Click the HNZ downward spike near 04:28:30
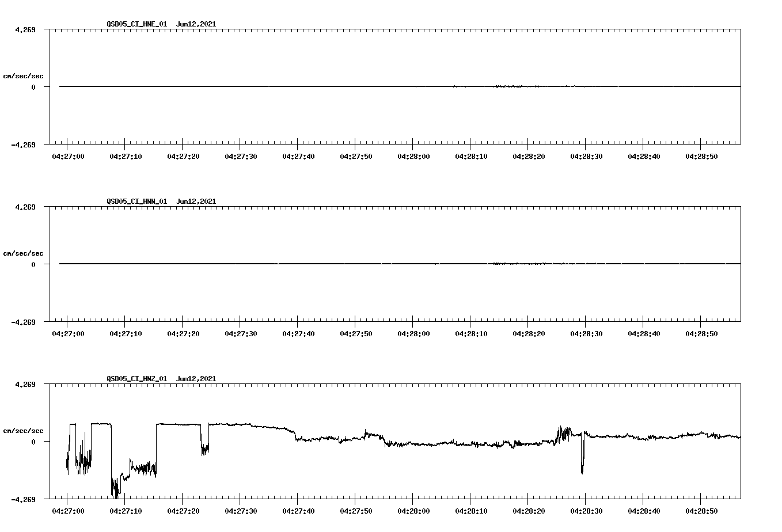The image size is (782, 532). [582, 453]
